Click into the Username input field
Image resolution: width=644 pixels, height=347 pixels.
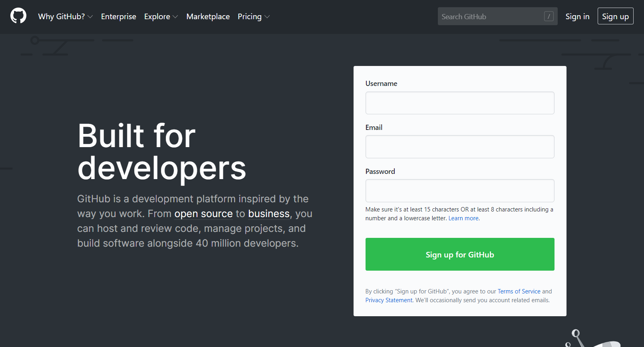point(460,103)
